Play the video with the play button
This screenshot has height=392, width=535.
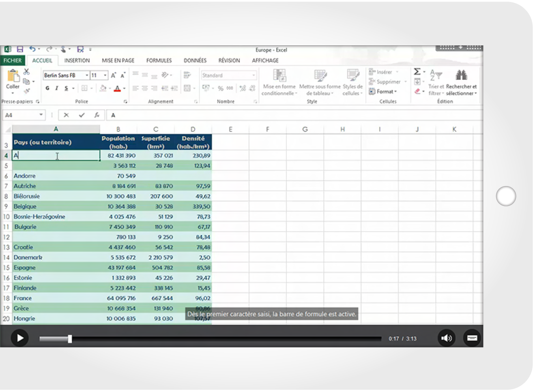pyautogui.click(x=19, y=338)
